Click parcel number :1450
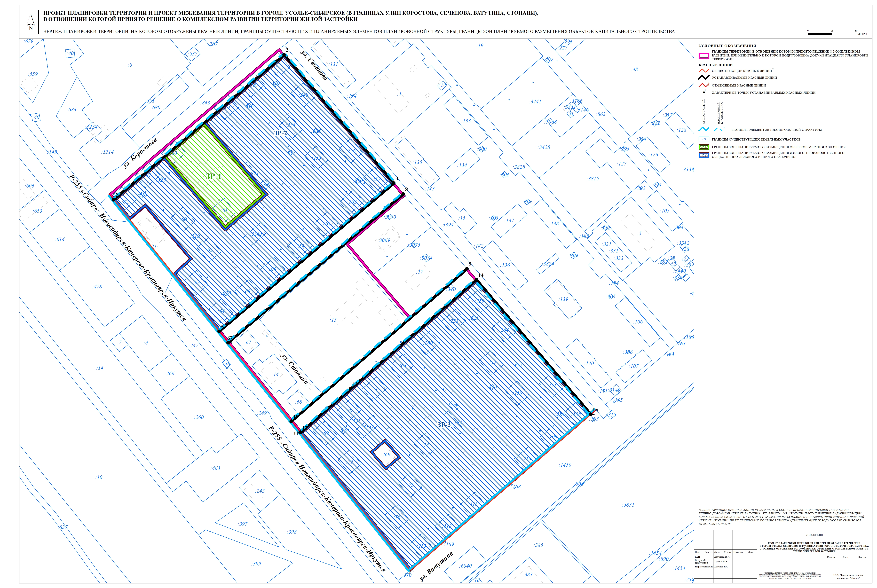The height and width of the screenshot is (588, 877). pos(565,465)
